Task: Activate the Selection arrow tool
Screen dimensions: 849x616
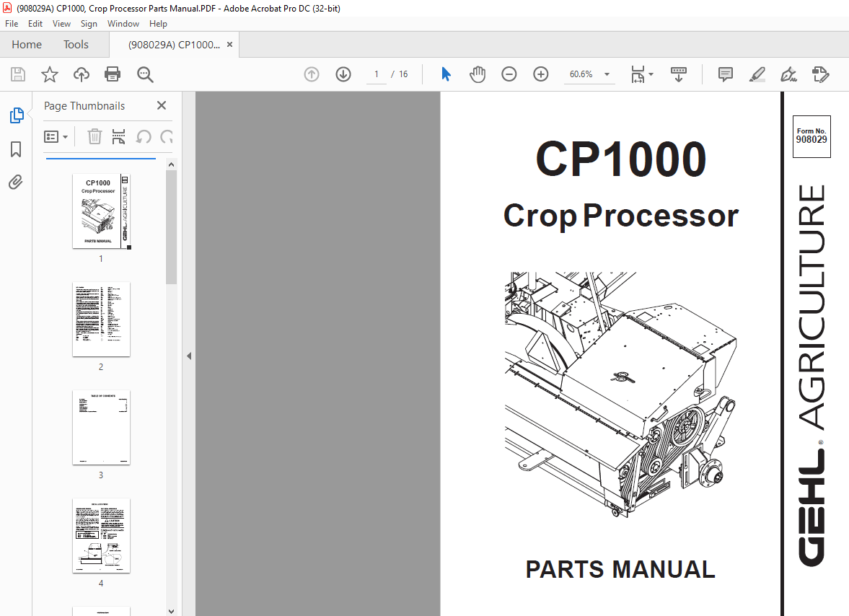Action: click(447, 74)
